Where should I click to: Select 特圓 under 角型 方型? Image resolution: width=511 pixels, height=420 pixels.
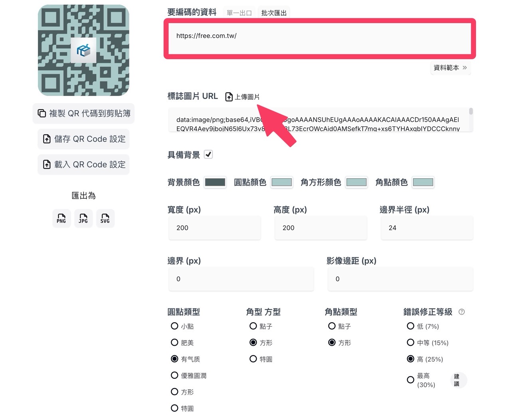pos(253,359)
